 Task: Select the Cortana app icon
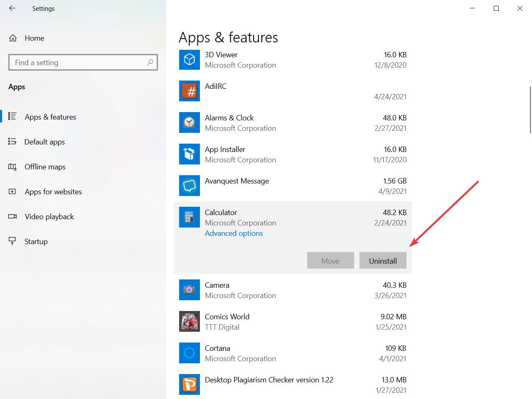point(190,353)
